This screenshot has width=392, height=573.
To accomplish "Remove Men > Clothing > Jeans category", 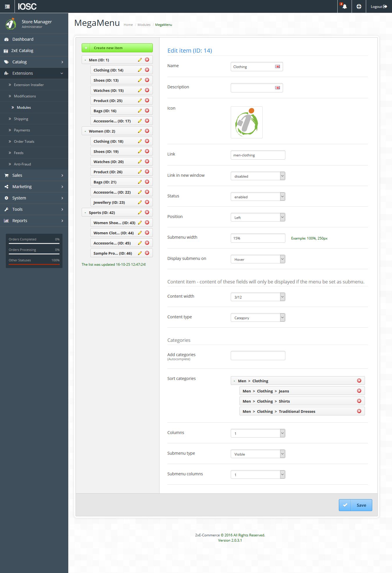I will pos(359,391).
